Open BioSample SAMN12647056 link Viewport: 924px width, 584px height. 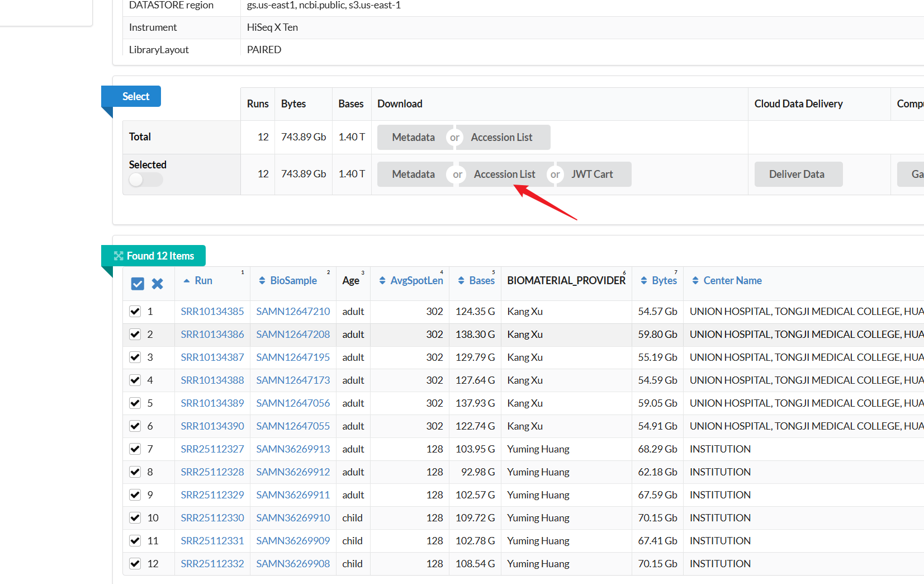pyautogui.click(x=293, y=403)
